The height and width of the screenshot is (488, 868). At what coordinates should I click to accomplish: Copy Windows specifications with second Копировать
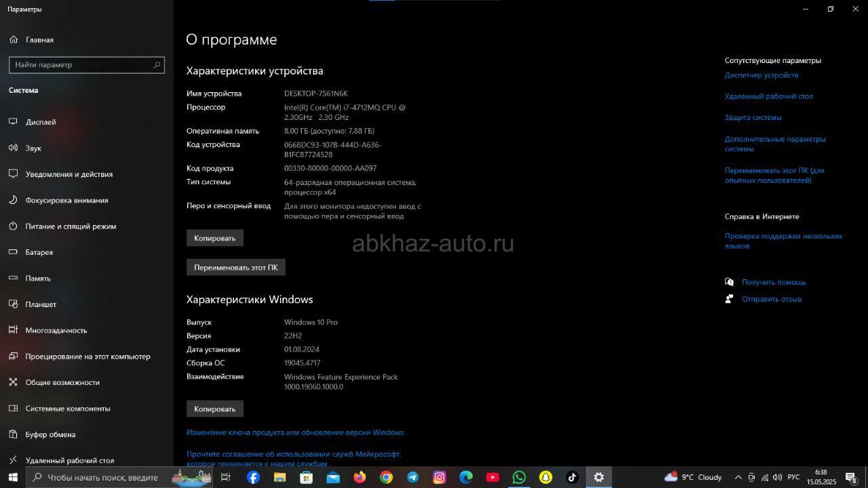pyautogui.click(x=214, y=409)
